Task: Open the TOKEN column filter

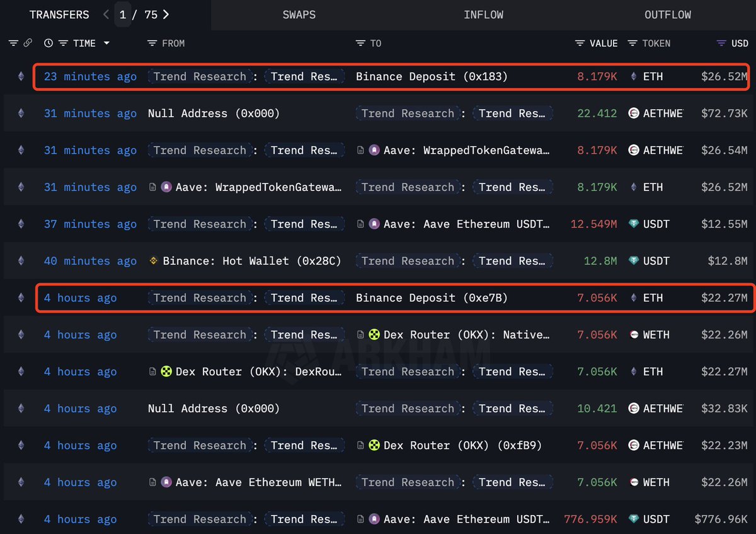Action: tap(632, 44)
